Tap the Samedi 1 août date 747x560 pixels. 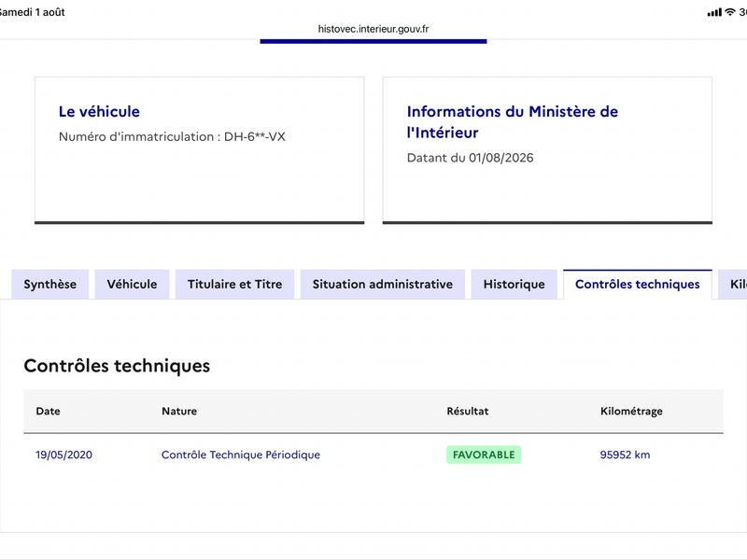point(33,12)
